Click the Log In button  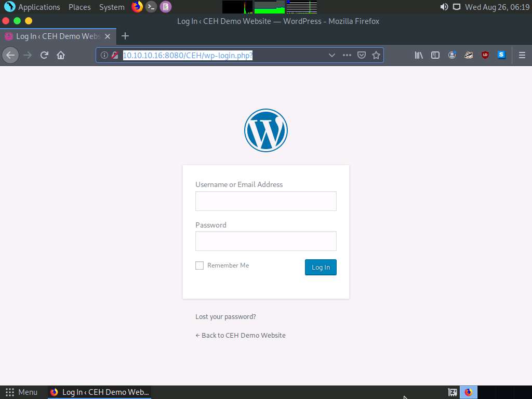pos(320,267)
